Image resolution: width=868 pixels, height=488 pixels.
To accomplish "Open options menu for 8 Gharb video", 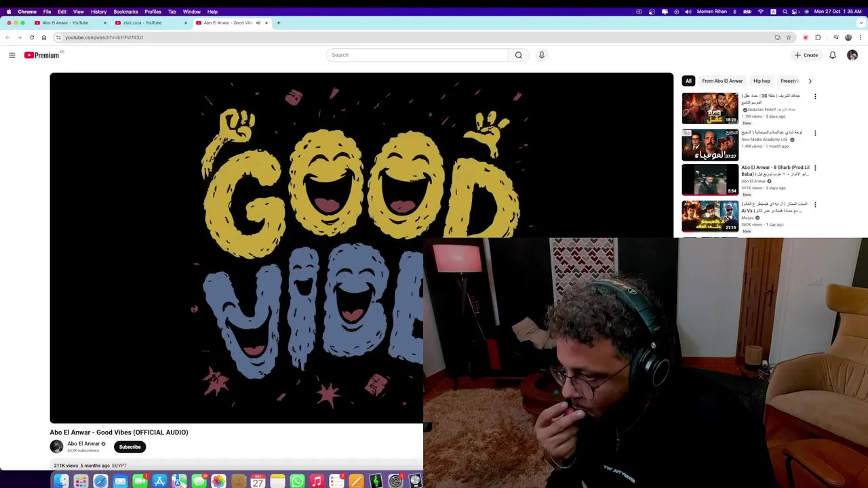I will [x=815, y=167].
